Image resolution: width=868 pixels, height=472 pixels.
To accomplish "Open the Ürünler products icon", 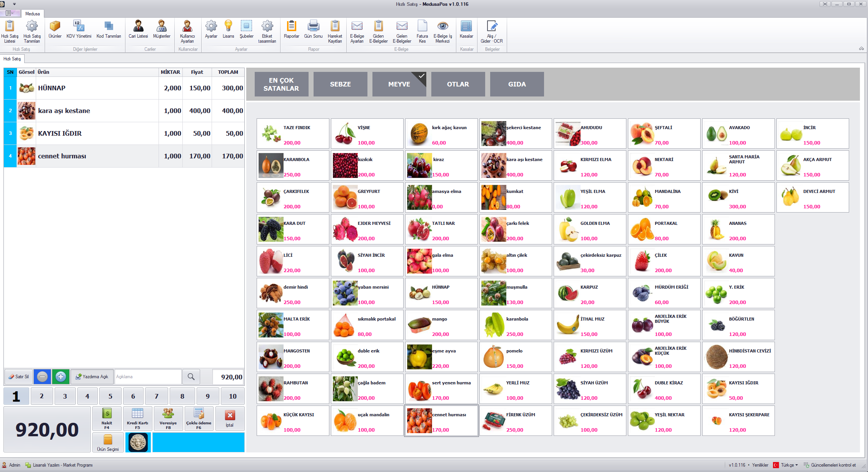I will point(55,30).
